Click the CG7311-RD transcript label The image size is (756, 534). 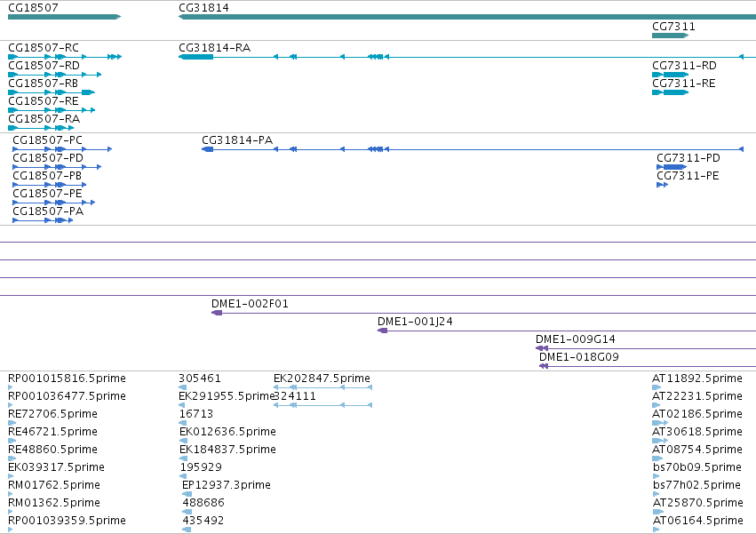684,66
